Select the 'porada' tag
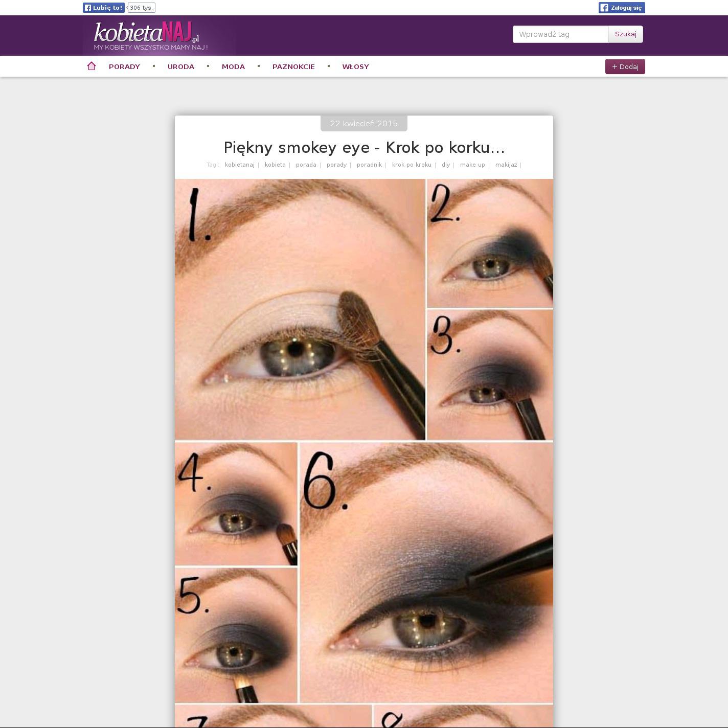The height and width of the screenshot is (728, 728). tap(306, 165)
